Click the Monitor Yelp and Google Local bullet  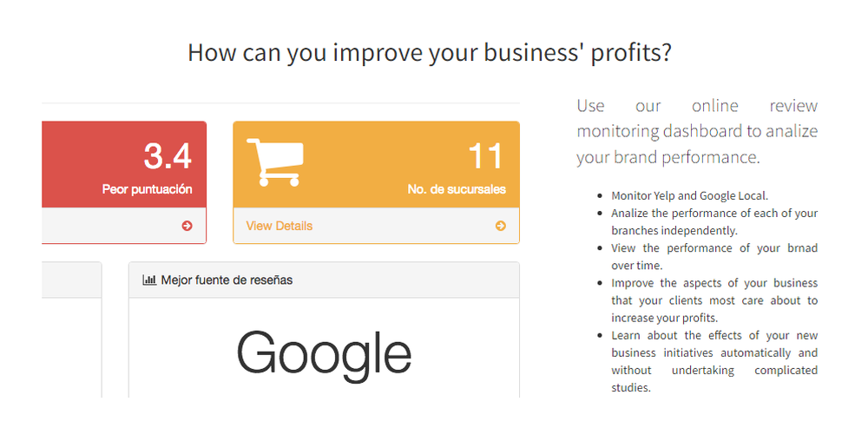(690, 195)
